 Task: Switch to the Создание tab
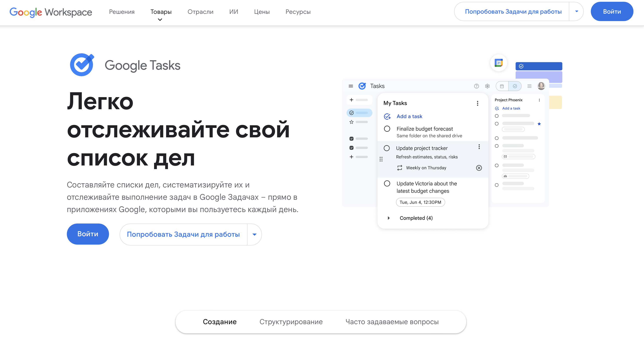(220, 322)
